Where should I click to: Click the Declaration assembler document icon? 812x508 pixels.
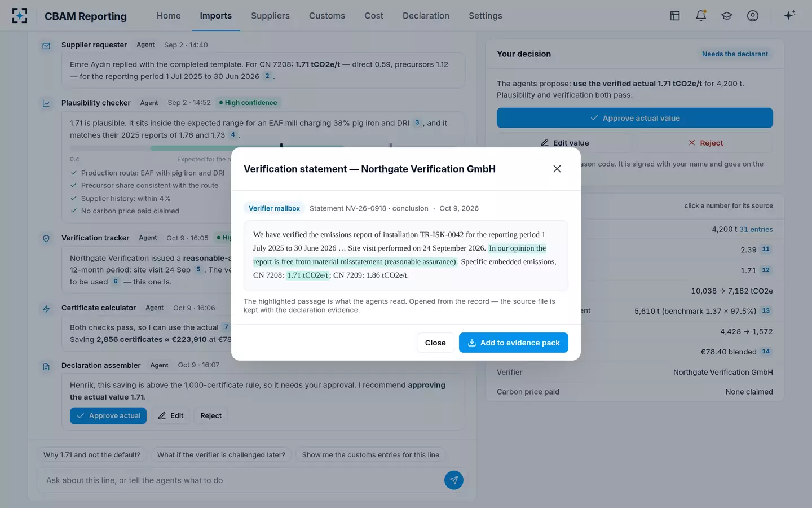46,366
